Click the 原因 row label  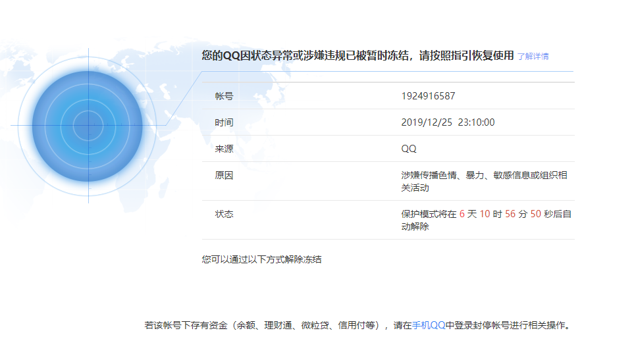tap(224, 176)
